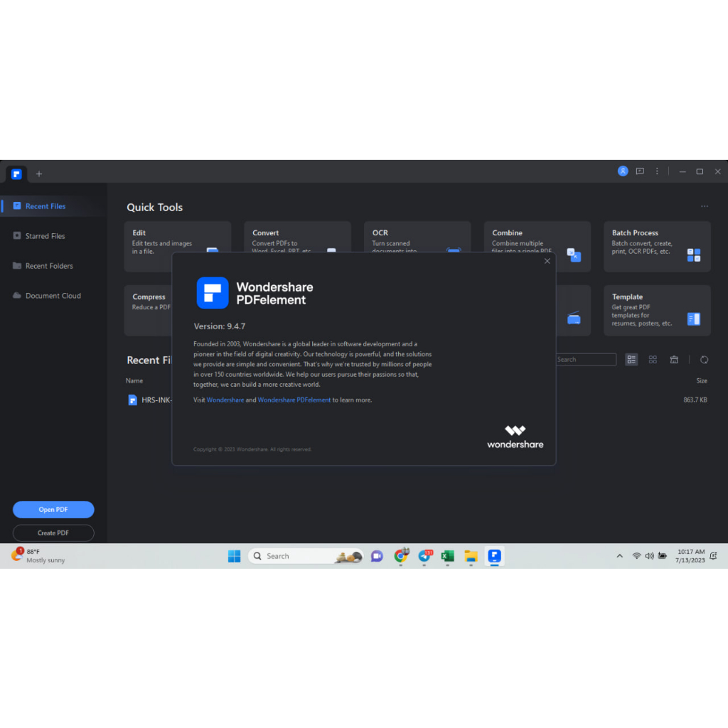Refresh the recent files list

click(x=704, y=359)
